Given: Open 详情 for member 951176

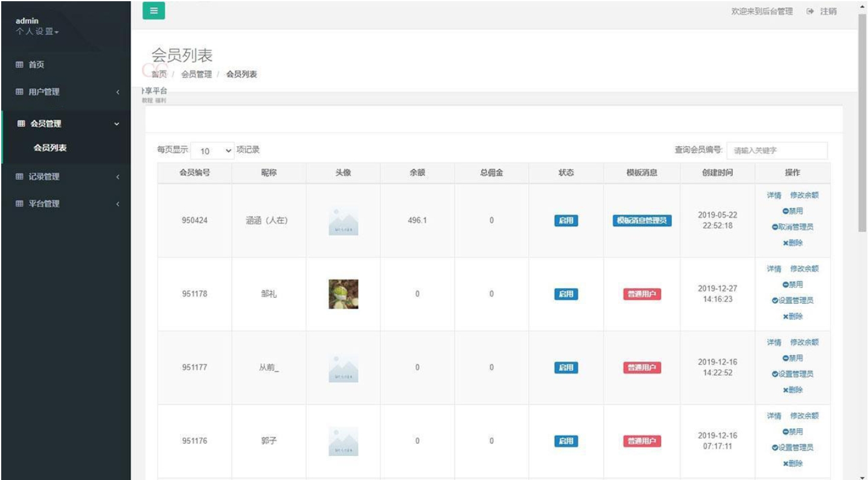Looking at the screenshot, I should tap(774, 416).
